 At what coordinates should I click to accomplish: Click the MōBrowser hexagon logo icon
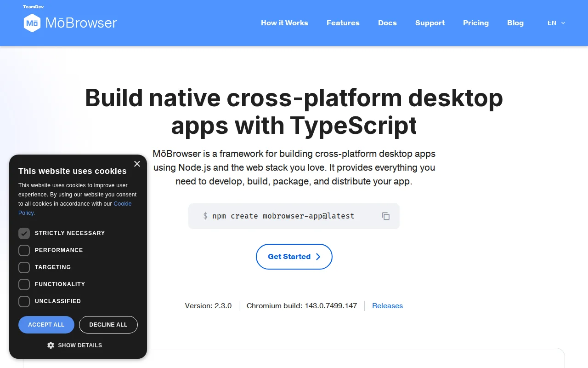(x=32, y=23)
